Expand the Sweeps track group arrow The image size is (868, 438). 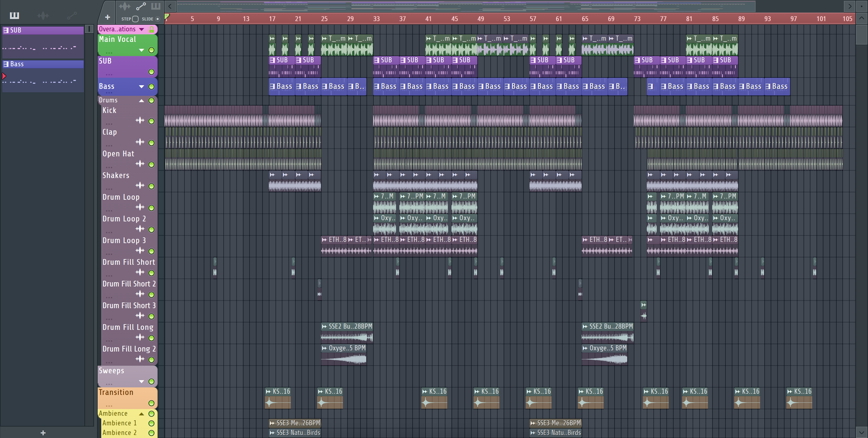click(142, 381)
